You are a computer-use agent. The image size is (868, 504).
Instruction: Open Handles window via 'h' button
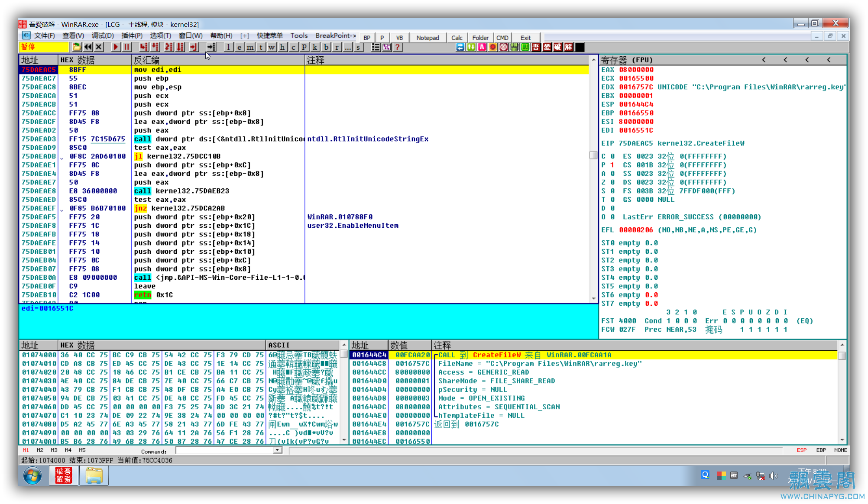(282, 47)
